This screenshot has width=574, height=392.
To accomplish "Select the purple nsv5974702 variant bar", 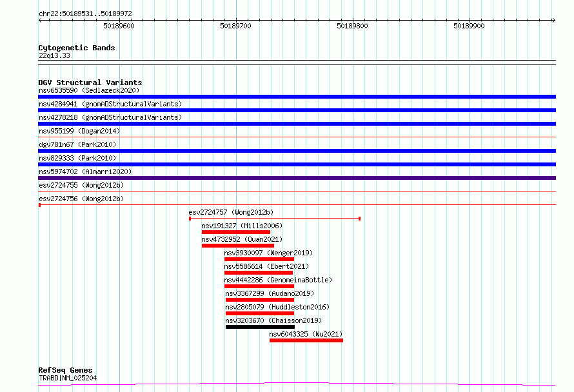I will point(297,178).
